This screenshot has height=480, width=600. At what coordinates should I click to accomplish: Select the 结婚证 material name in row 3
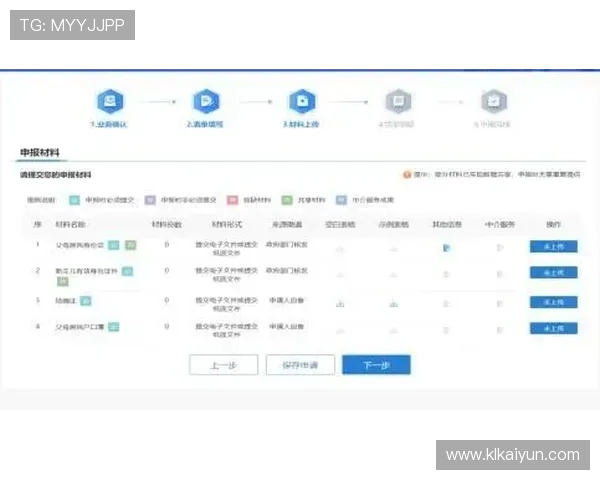click(66, 301)
